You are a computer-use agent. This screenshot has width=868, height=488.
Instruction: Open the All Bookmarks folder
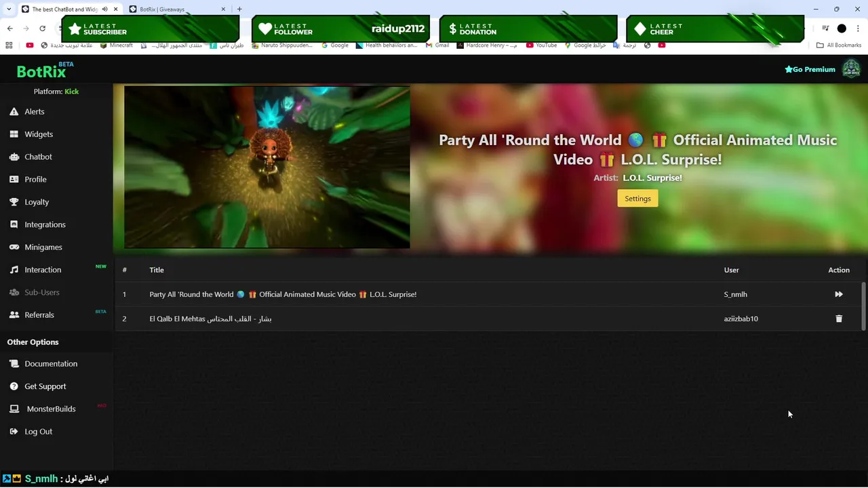point(839,45)
